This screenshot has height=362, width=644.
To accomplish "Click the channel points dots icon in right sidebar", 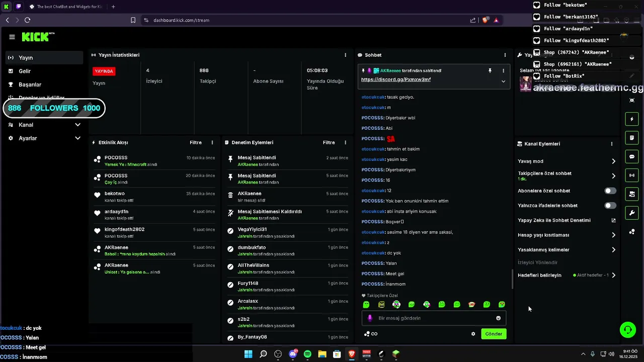I will [x=632, y=232].
